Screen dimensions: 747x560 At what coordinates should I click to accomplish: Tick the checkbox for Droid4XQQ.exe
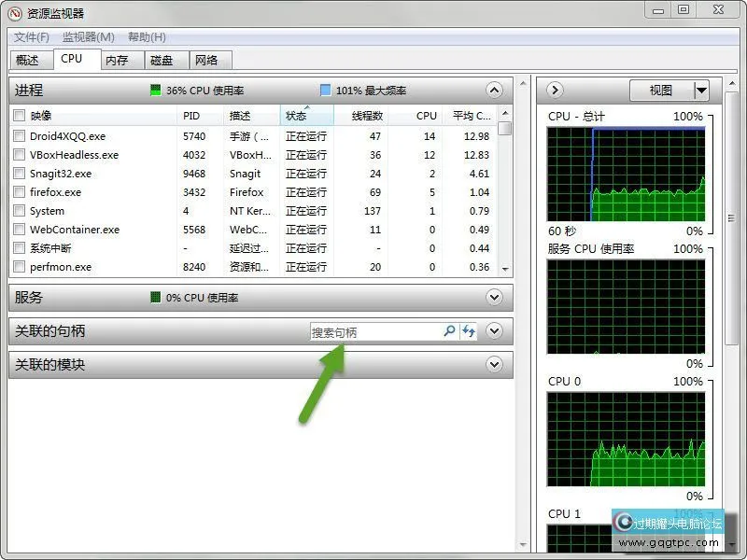19,136
